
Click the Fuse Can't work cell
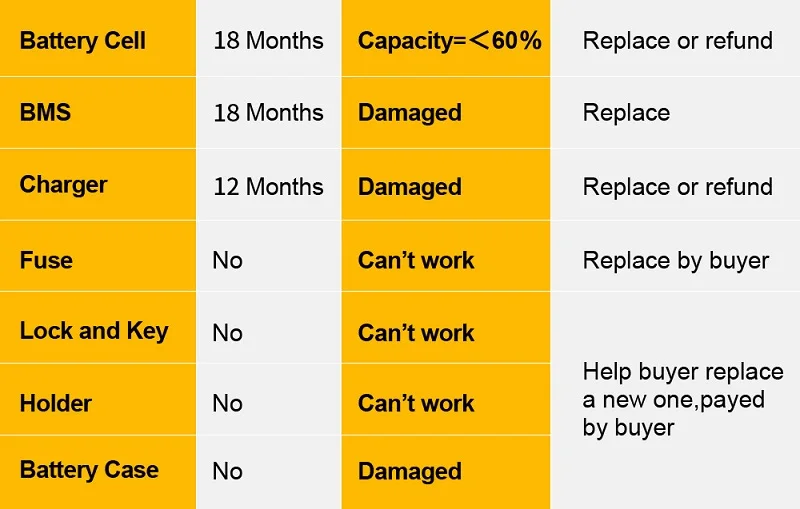tap(416, 260)
